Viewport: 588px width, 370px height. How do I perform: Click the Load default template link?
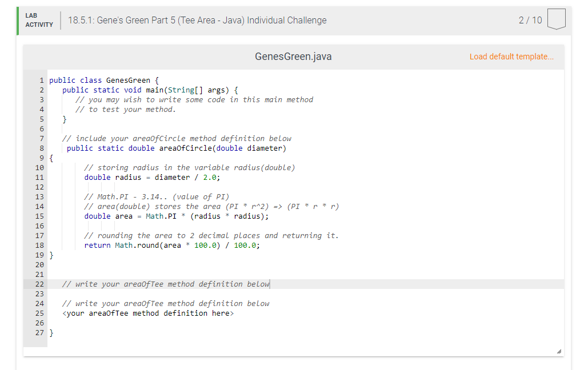click(511, 57)
